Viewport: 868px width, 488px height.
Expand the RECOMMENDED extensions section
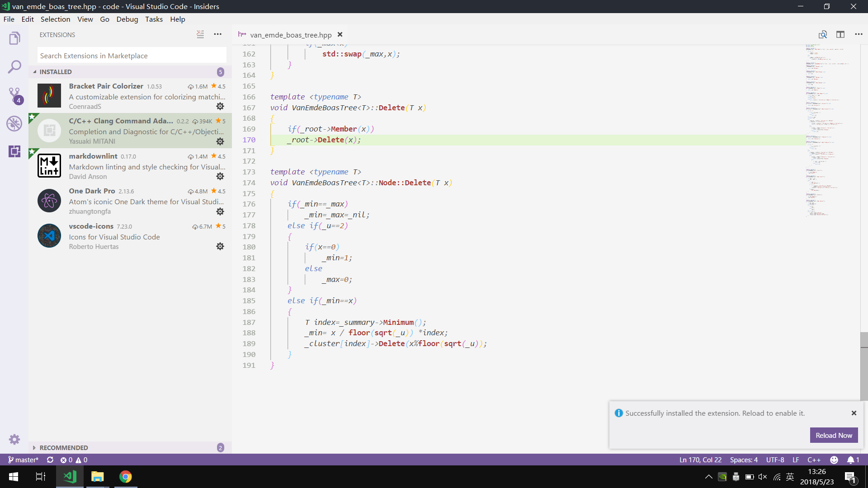coord(63,447)
